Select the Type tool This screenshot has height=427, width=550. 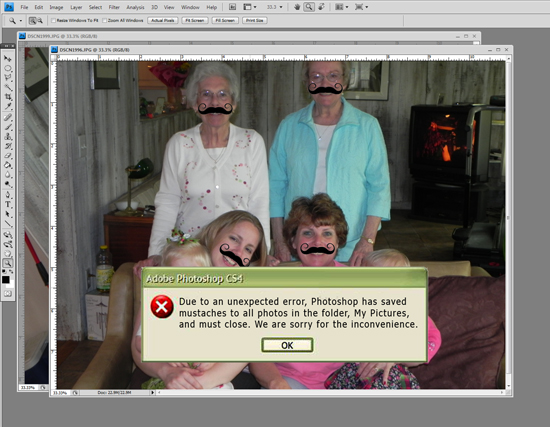pyautogui.click(x=8, y=204)
